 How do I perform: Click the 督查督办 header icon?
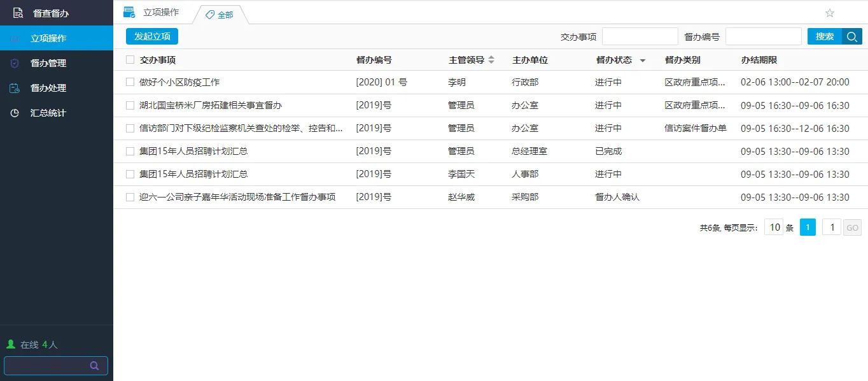coord(18,13)
